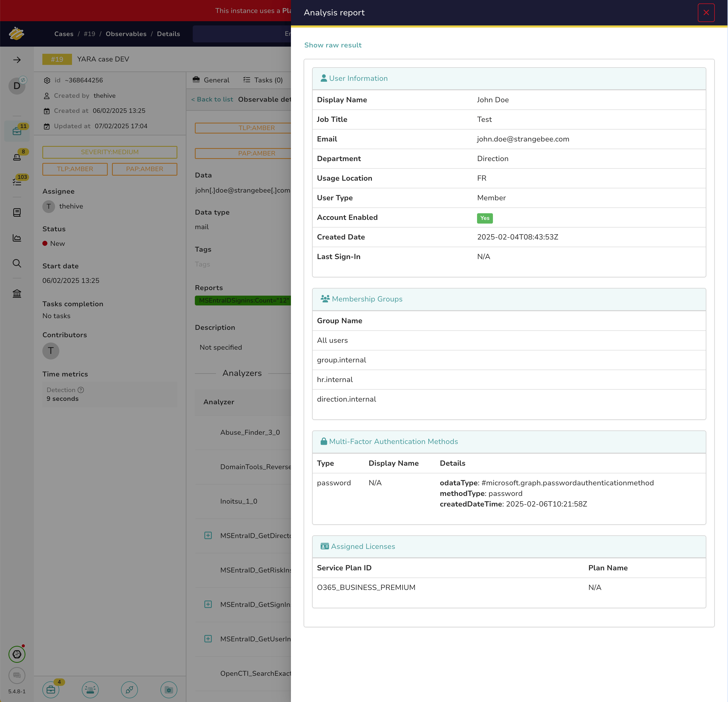
Task: Open Cases briefcase icon in sidebar
Action: pyautogui.click(x=17, y=131)
